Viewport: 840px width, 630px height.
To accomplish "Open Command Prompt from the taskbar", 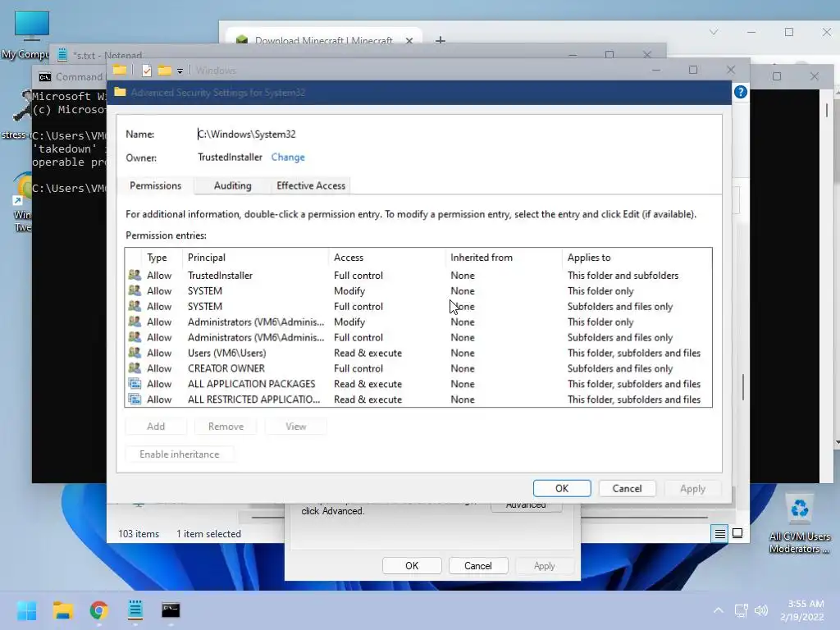I will (x=171, y=610).
